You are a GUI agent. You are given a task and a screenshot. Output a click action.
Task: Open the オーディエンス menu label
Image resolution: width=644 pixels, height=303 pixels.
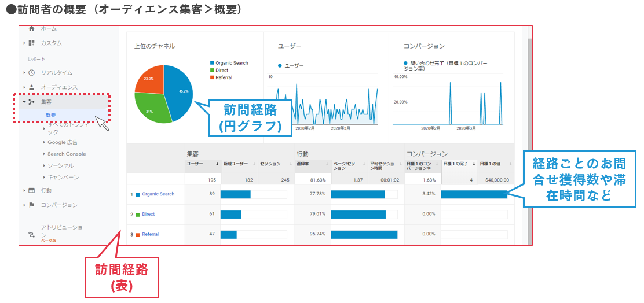coord(59,87)
